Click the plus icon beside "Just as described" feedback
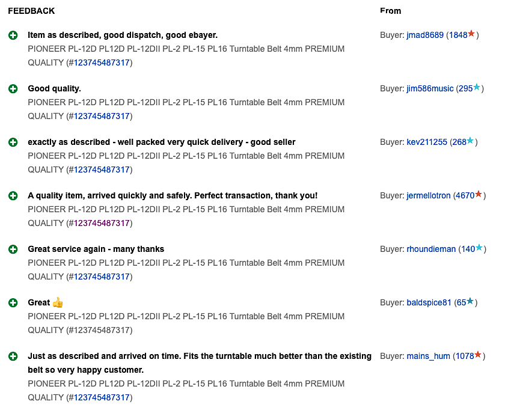Screen dimensions: 532x410 pyautogui.click(x=13, y=356)
